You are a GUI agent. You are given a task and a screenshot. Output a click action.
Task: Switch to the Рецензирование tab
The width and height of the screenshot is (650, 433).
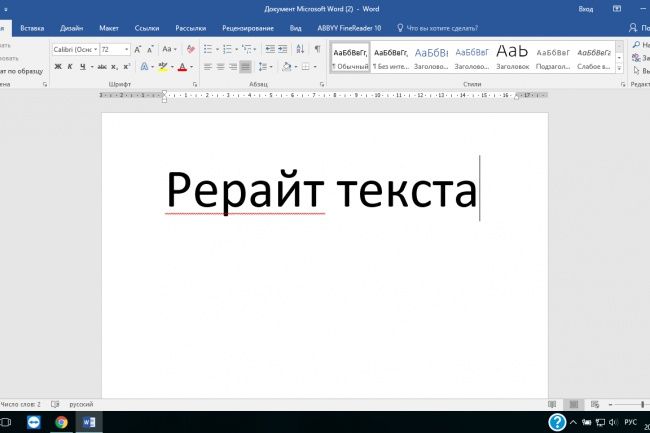coord(250,28)
